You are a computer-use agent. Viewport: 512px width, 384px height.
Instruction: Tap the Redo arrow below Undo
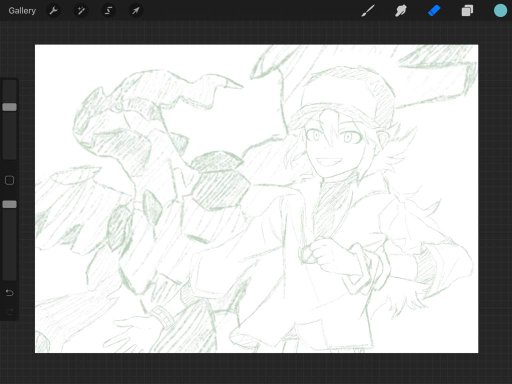click(9, 312)
